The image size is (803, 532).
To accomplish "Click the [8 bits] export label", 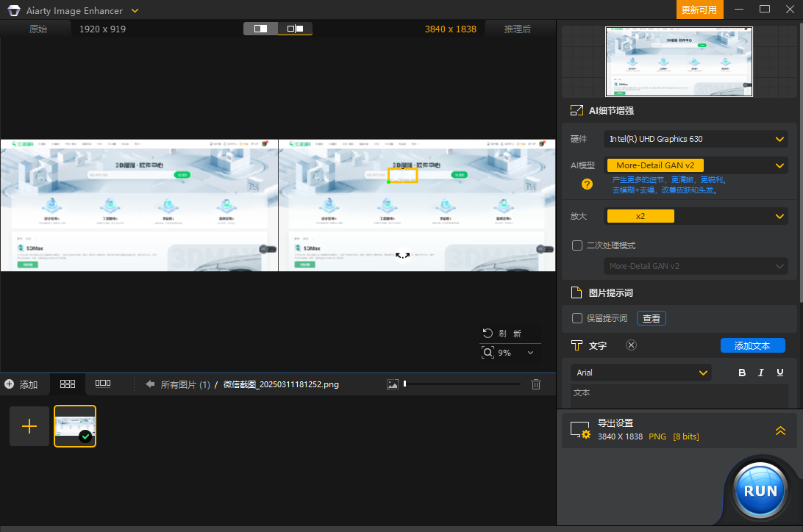I will point(686,436).
